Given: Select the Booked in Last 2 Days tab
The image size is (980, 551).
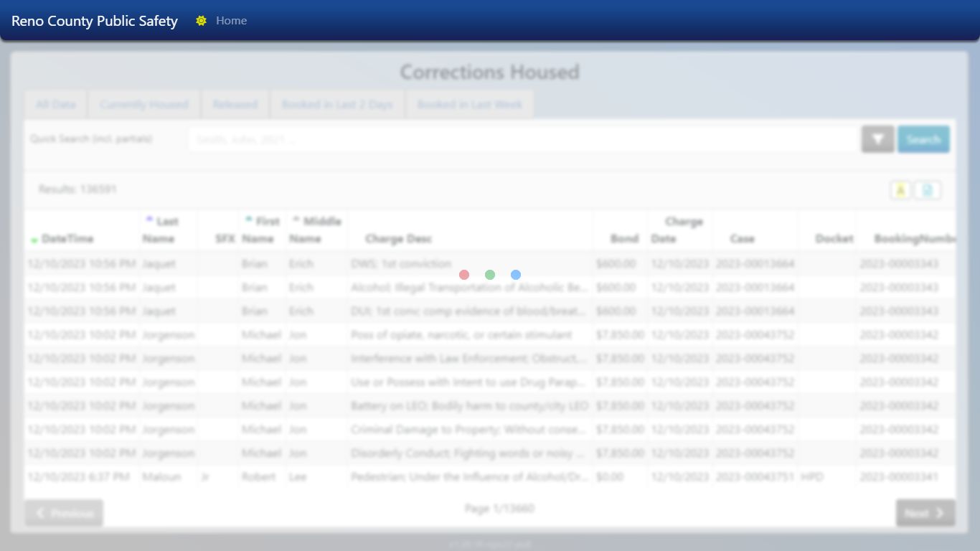Looking at the screenshot, I should tap(337, 105).
